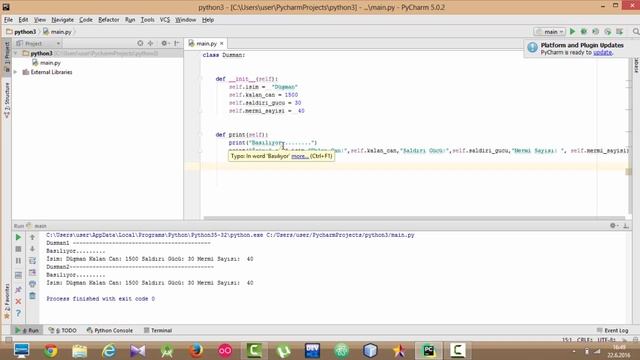Expand External Libraries node
The height and width of the screenshot is (360, 640).
(16, 72)
